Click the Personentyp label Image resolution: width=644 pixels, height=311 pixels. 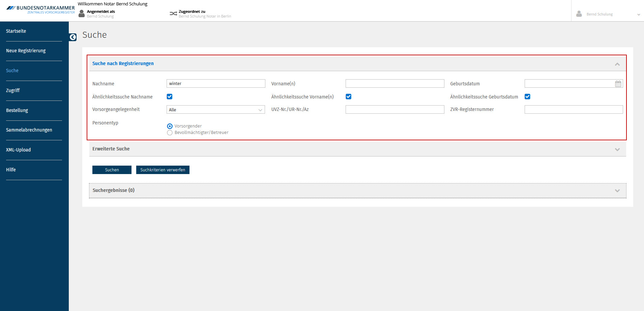pos(105,123)
